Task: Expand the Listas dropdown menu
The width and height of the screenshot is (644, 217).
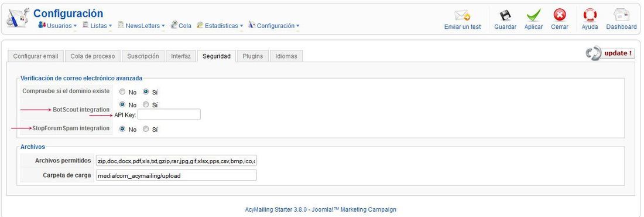Action: coord(110,26)
